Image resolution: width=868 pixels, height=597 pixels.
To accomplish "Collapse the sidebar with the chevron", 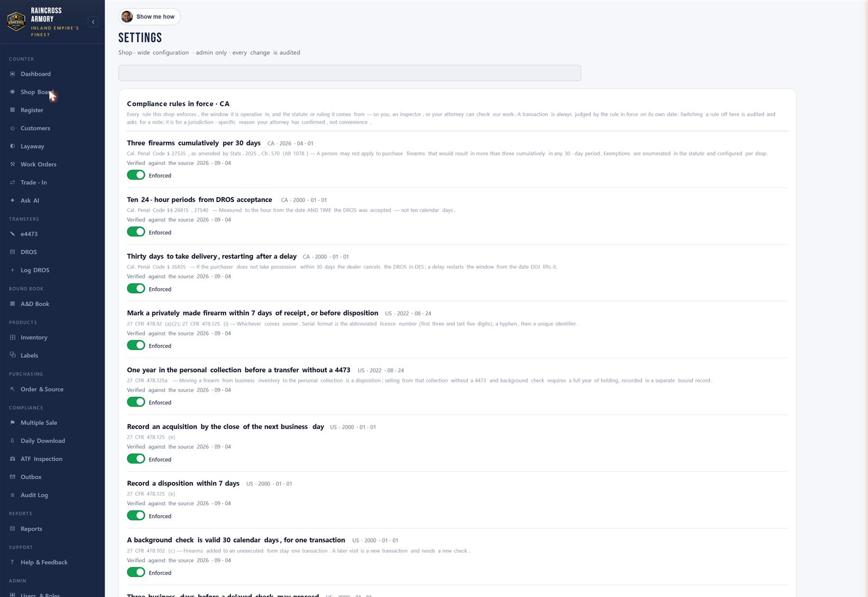I will click(93, 22).
